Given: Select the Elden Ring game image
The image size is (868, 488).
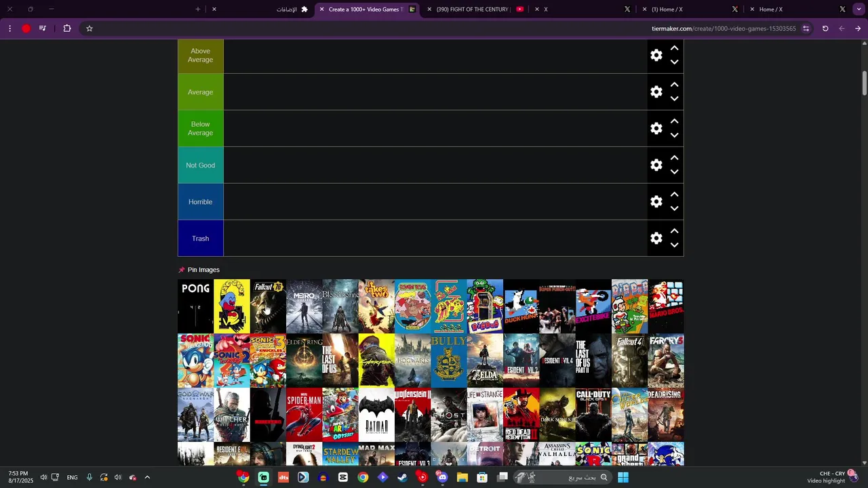Looking at the screenshot, I should point(304,361).
